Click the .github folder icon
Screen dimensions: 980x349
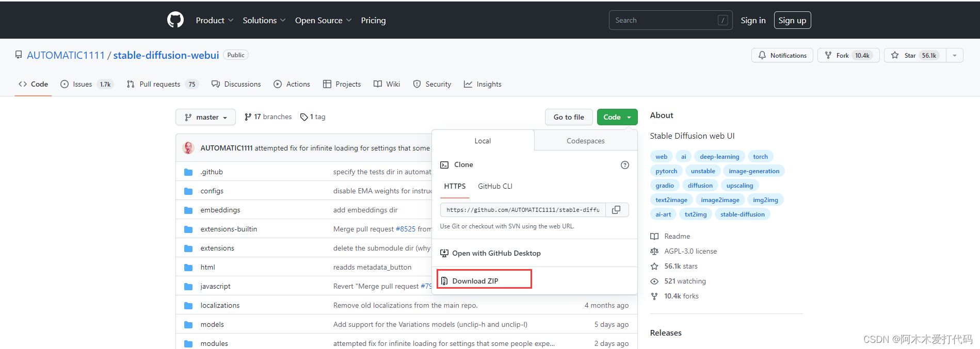pos(188,172)
